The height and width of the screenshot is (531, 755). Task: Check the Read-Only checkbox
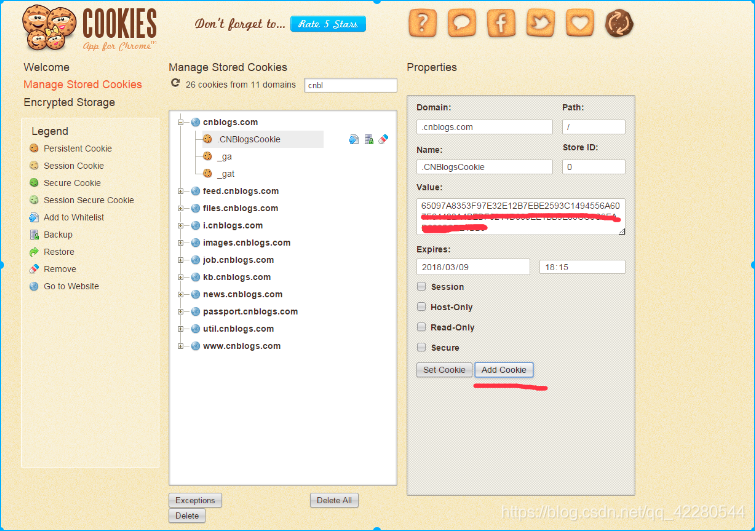coord(422,327)
